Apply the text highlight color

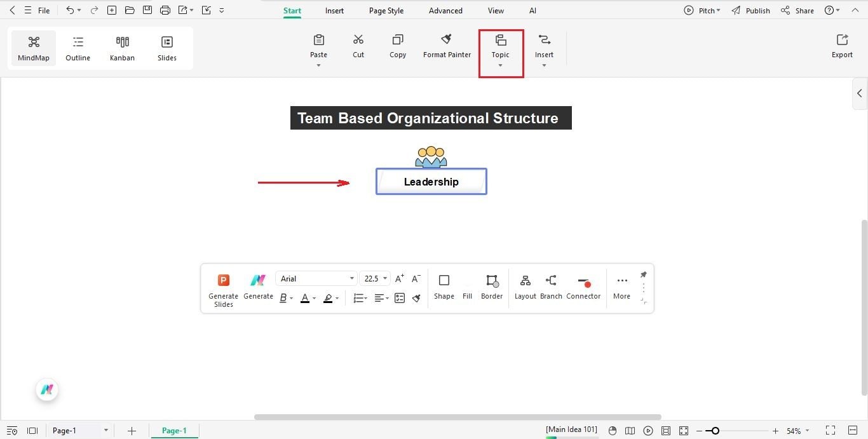tap(328, 298)
